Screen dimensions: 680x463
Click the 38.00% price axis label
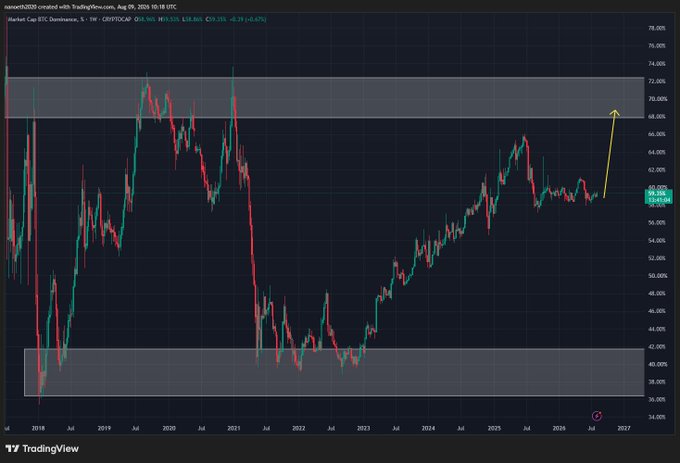(657, 381)
